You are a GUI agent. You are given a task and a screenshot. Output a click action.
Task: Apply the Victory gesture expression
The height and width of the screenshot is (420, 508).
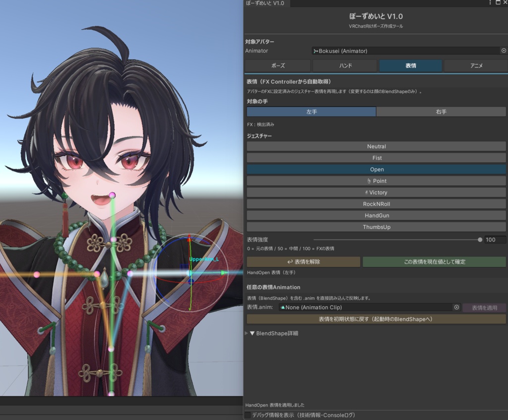[x=376, y=192]
